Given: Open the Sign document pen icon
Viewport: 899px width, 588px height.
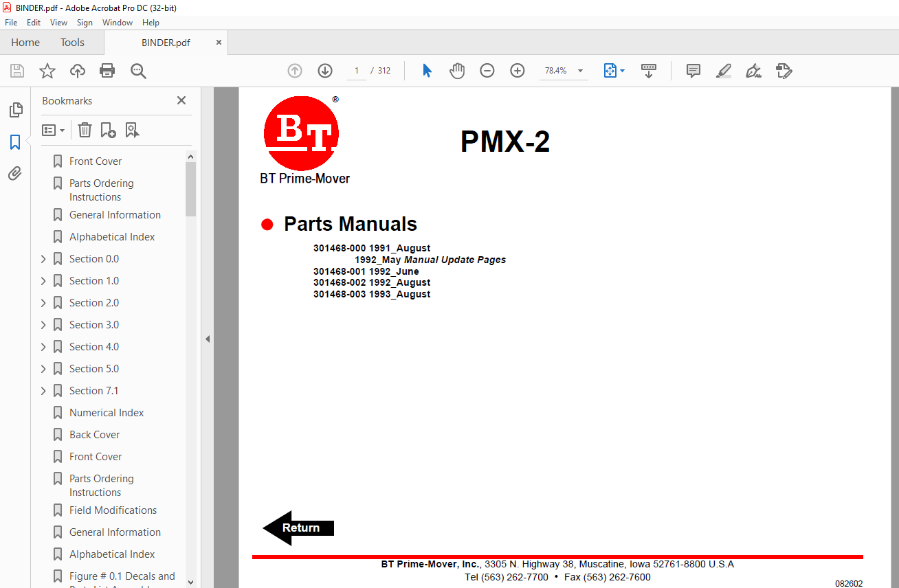Looking at the screenshot, I should tap(753, 71).
